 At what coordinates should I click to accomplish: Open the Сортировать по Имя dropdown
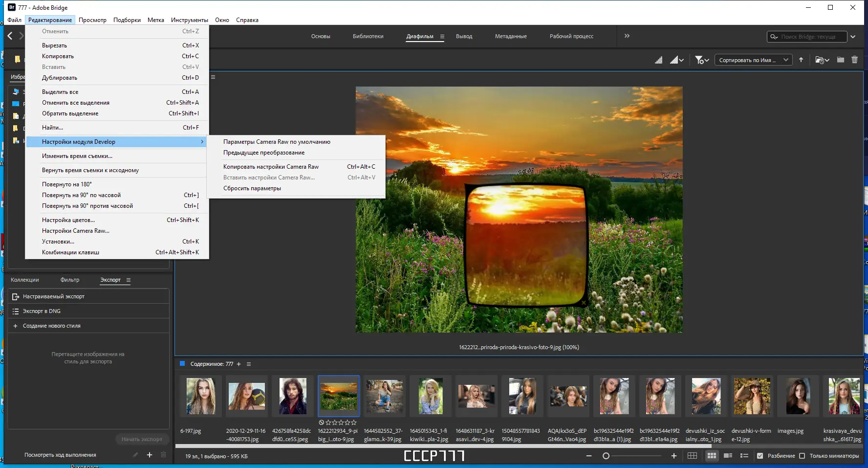[753, 60]
